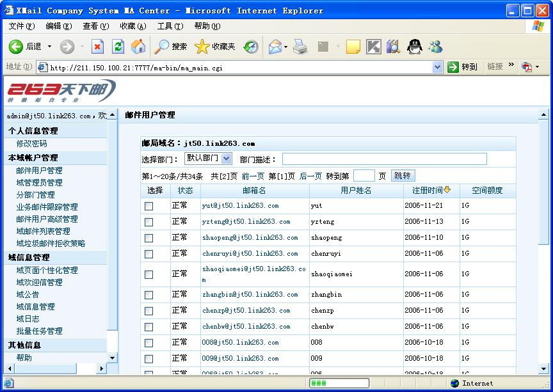The width and height of the screenshot is (553, 392).
Task: Open the 查看 (View) menu
Action: pos(95,26)
